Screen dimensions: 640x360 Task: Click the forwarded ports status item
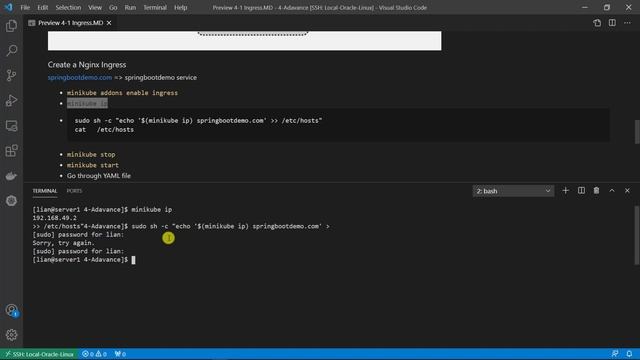pyautogui.click(x=120, y=354)
